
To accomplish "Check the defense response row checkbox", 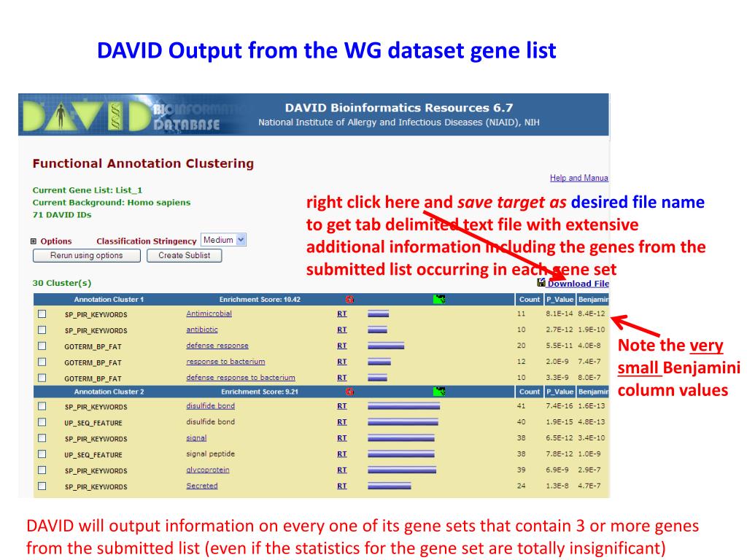I will [42, 346].
